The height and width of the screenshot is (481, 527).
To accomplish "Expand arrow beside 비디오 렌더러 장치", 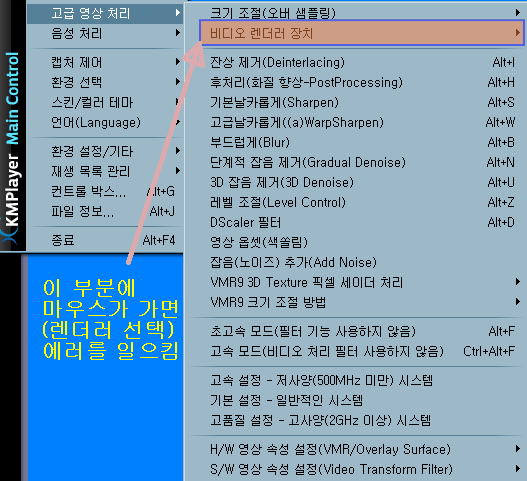I will click(518, 33).
